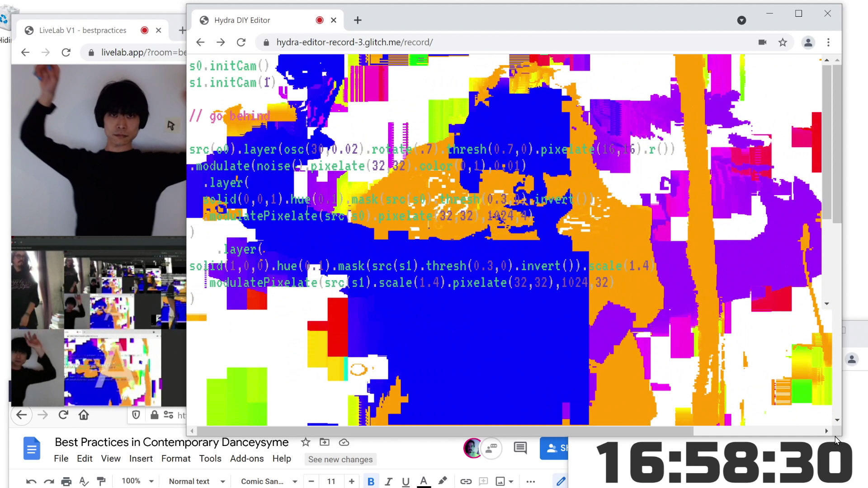The width and height of the screenshot is (868, 488).
Task: Open spelling and grammar check
Action: pyautogui.click(x=84, y=481)
